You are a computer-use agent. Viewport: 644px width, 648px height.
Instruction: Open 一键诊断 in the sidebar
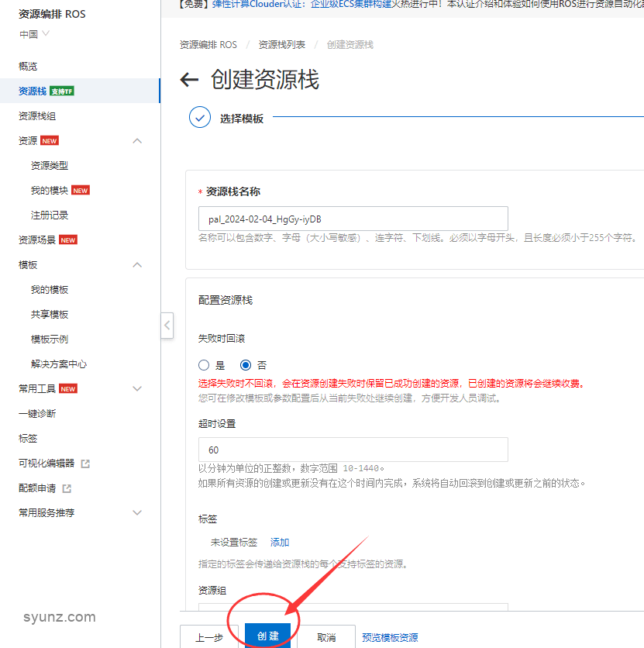(x=37, y=414)
